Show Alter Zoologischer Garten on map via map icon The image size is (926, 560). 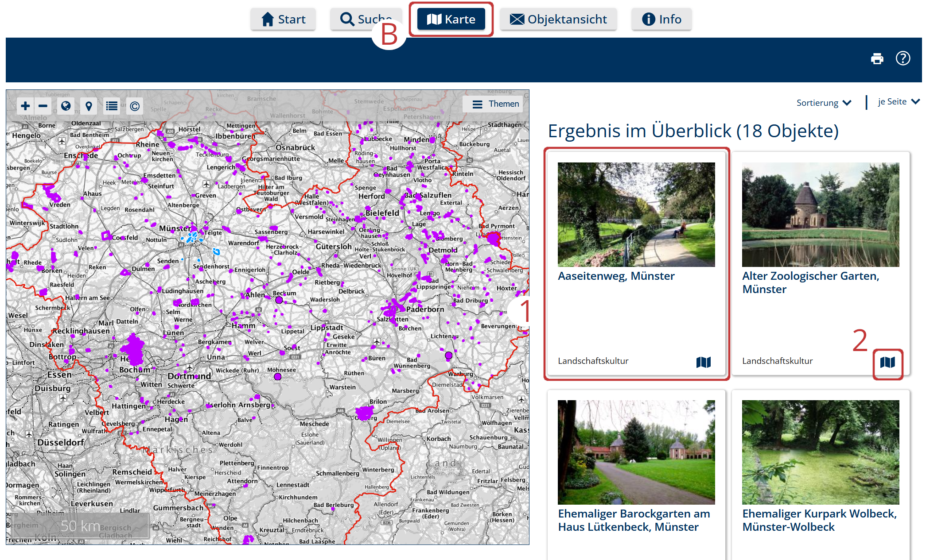888,362
